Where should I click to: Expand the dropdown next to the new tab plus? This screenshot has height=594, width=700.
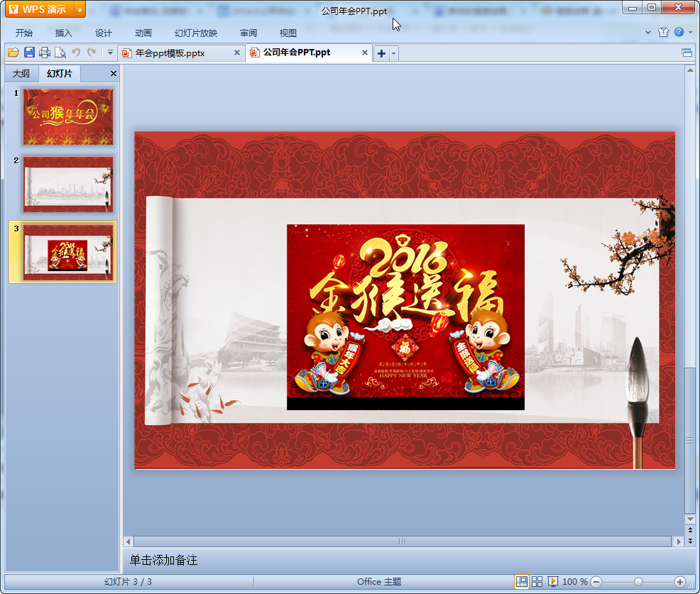pos(394,53)
